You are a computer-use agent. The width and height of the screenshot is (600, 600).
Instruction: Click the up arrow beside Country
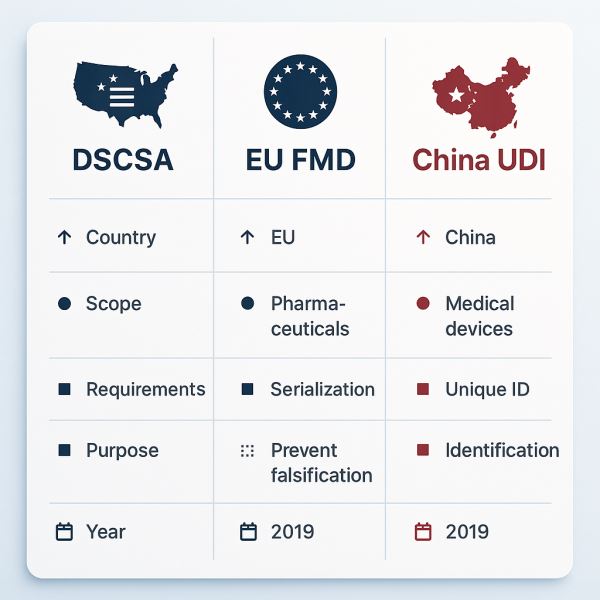(x=65, y=238)
